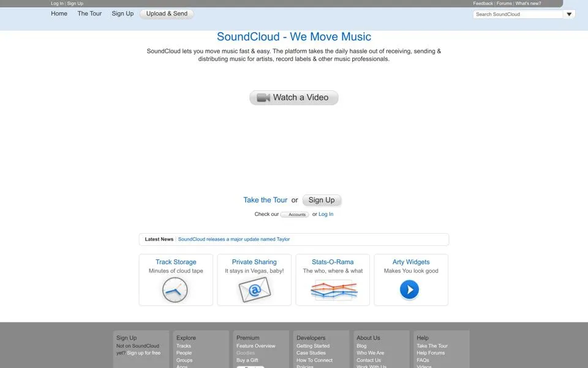Click the 'The who, where & what' text
Image resolution: width=588 pixels, height=368 pixels.
tap(333, 270)
